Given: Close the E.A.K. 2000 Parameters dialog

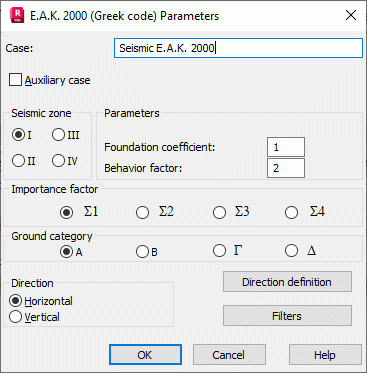Looking at the screenshot, I should 351,15.
